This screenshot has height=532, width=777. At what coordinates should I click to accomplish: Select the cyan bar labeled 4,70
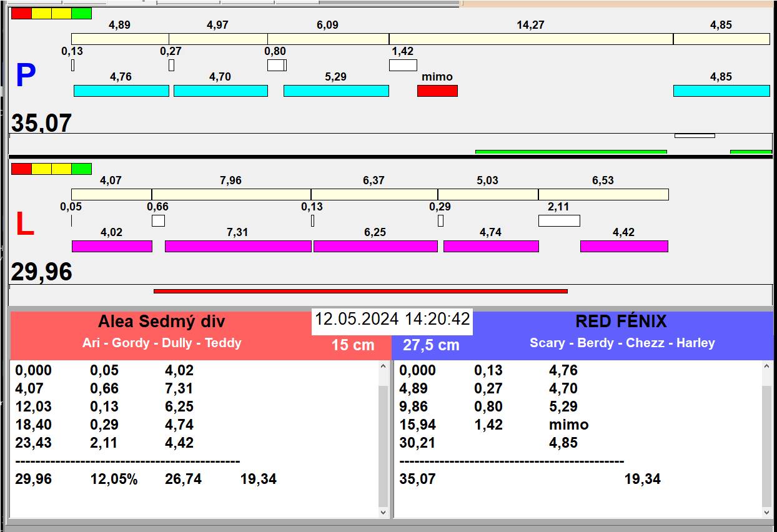pyautogui.click(x=220, y=91)
